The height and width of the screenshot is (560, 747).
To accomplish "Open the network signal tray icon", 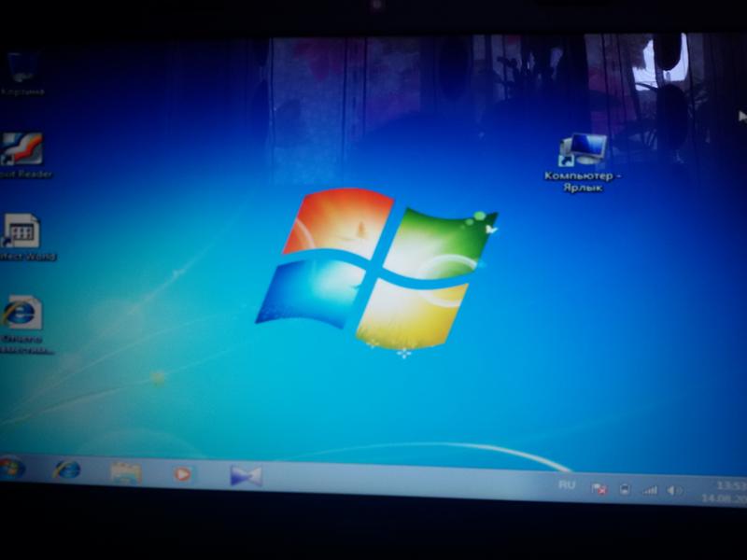I will point(650,489).
